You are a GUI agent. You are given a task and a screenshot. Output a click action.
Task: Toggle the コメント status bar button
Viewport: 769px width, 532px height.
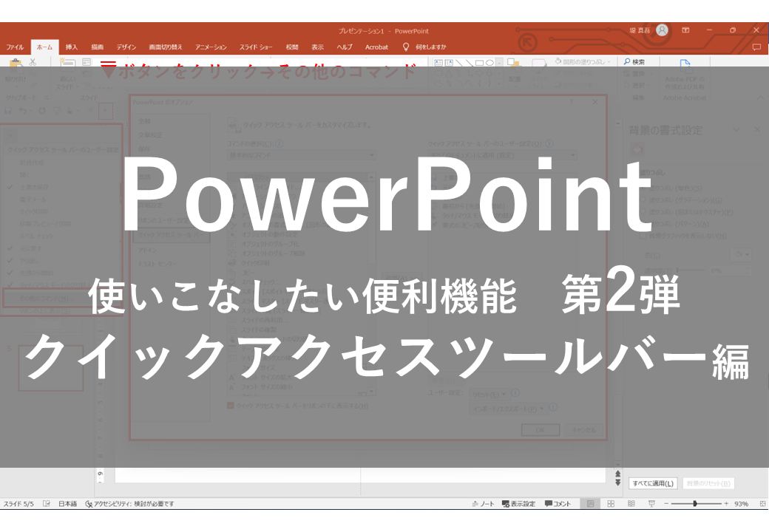[558, 504]
